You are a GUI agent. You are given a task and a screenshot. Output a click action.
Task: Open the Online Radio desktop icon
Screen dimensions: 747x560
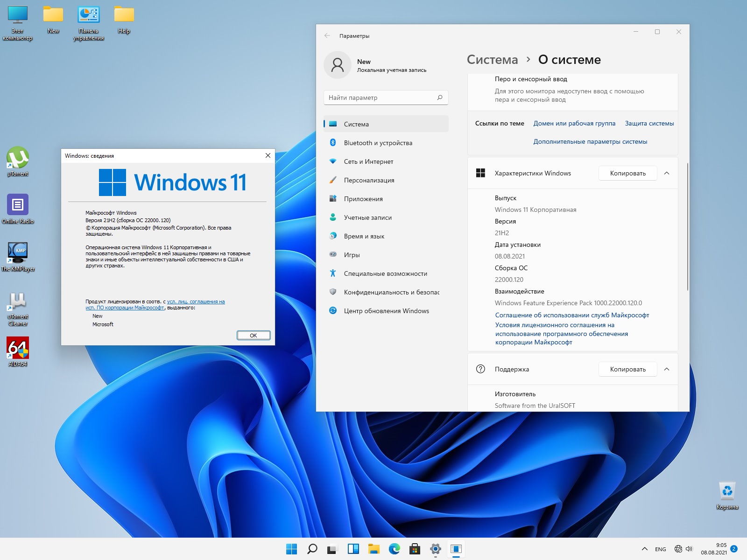[18, 209]
